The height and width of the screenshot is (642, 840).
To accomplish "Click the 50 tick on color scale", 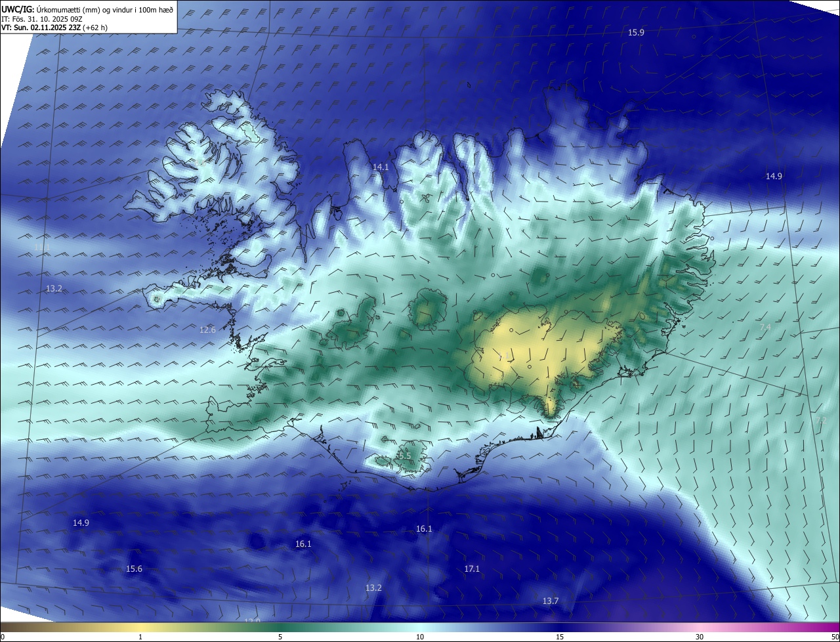I will tap(835, 637).
